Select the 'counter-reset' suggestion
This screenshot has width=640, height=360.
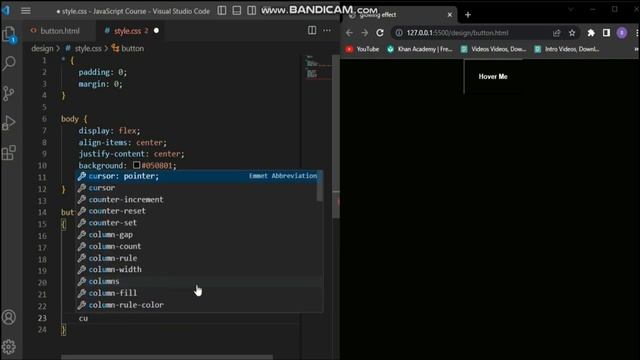[x=198, y=211]
